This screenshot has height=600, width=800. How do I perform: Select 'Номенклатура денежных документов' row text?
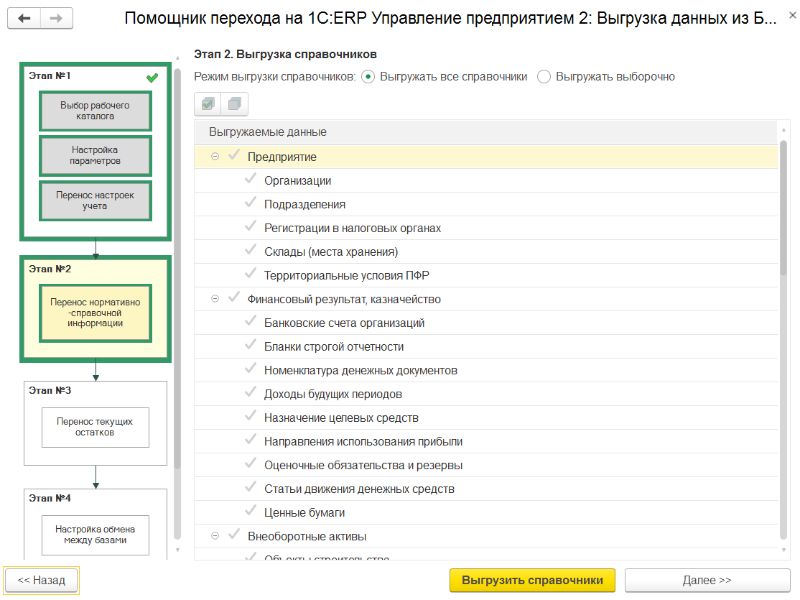pos(361,370)
